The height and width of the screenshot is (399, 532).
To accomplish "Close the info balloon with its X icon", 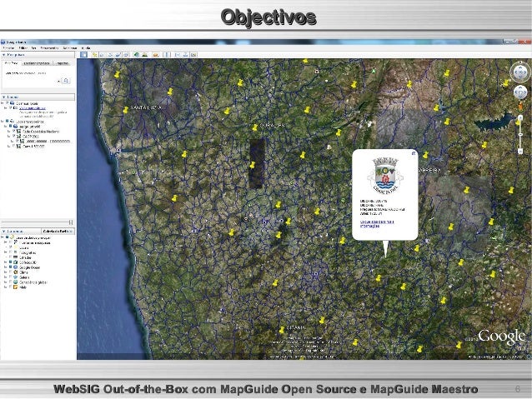I will click(x=414, y=153).
